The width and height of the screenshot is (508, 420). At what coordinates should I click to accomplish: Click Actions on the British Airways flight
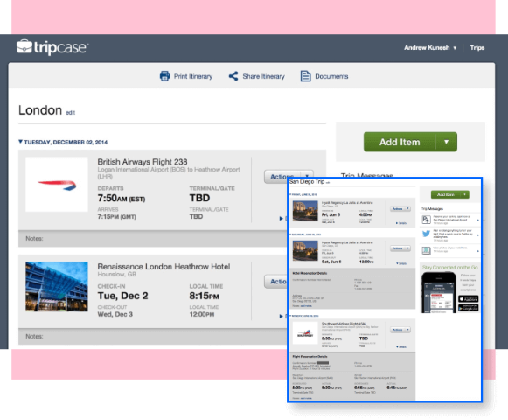point(279,177)
